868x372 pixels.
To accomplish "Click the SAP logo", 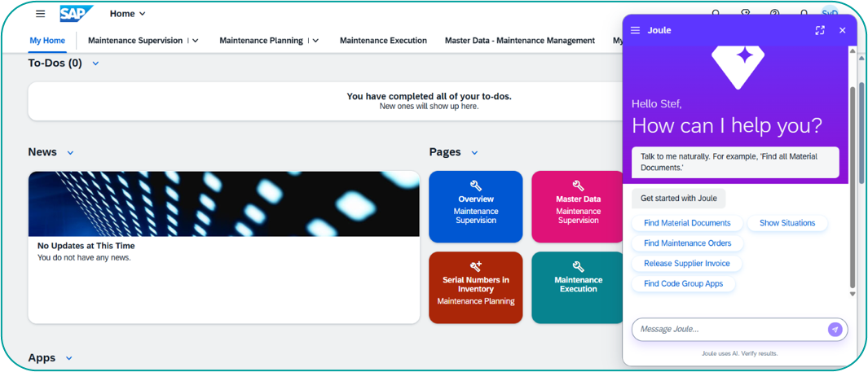I will click(x=76, y=14).
